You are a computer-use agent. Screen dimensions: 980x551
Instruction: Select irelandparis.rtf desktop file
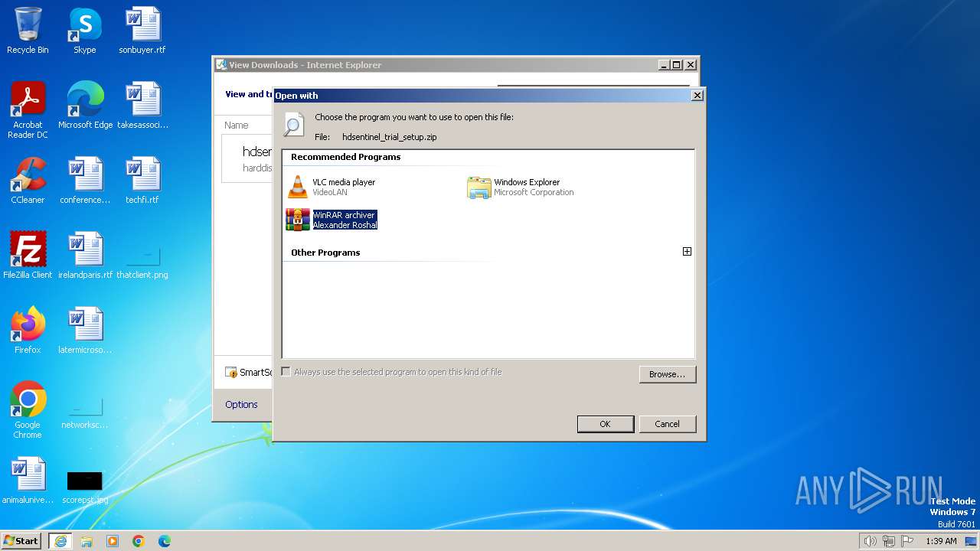(85, 256)
